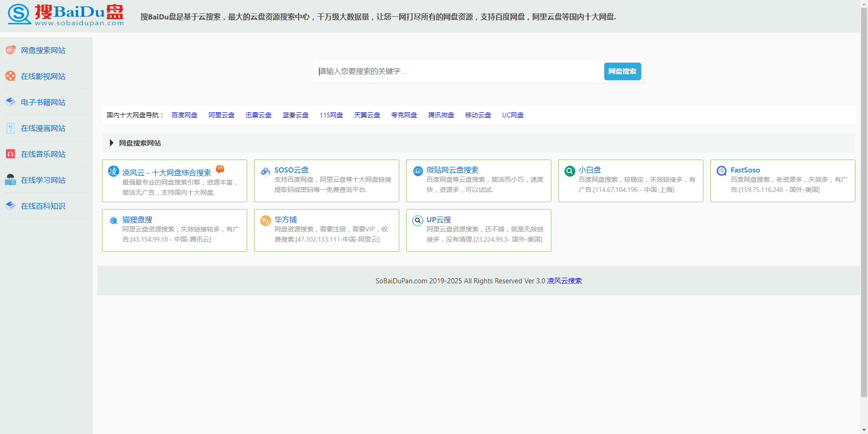Click the 在线影视网站 film reel icon

[x=10, y=76]
